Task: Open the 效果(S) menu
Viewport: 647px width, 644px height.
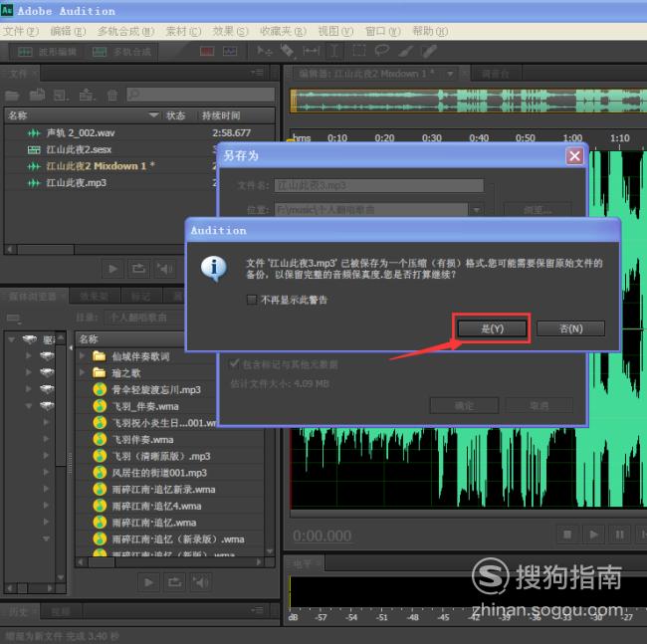Action: point(230,31)
